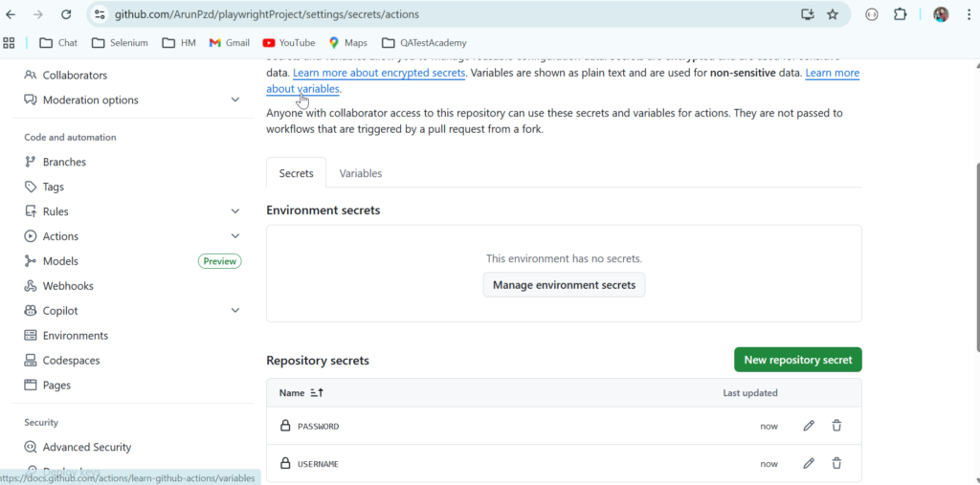Open the Gmail bookmark
This screenshot has height=485, width=980.
pos(230,43)
